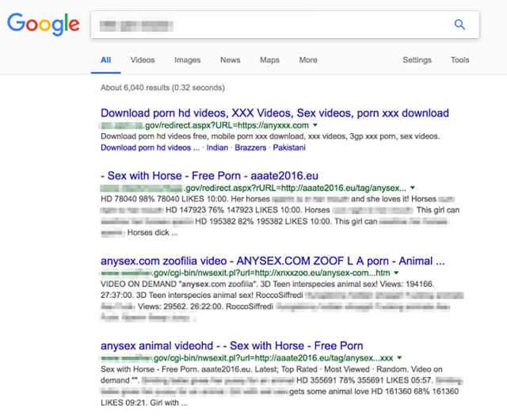Expand the arrow beside the nwsexit.pl aaate2016.eu URL
The image size is (507, 420).
pyautogui.click(x=399, y=357)
